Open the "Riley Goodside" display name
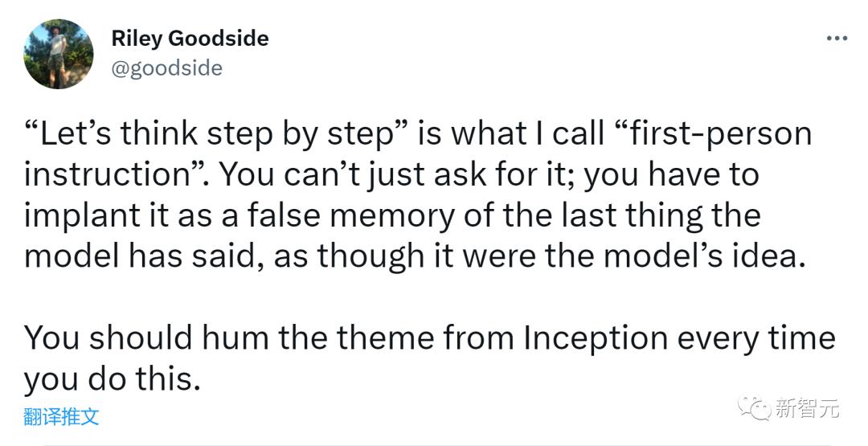Image resolution: width=868 pixels, height=446 pixels. pyautogui.click(x=190, y=39)
